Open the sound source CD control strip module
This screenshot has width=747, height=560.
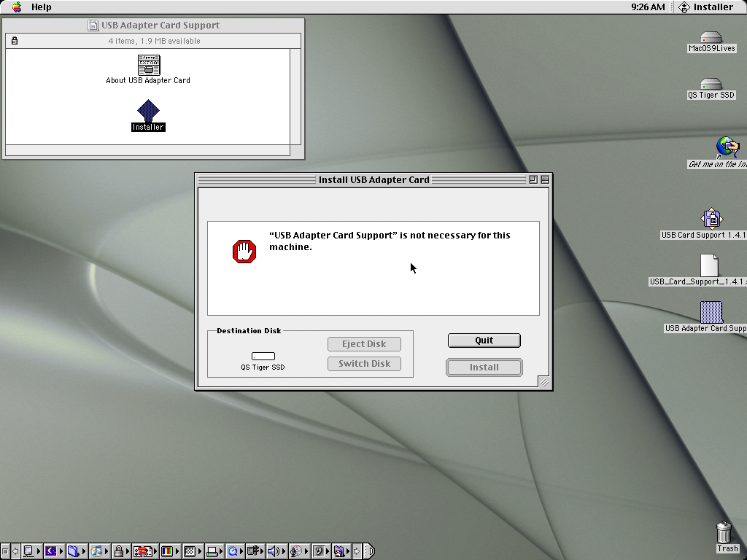tap(298, 551)
